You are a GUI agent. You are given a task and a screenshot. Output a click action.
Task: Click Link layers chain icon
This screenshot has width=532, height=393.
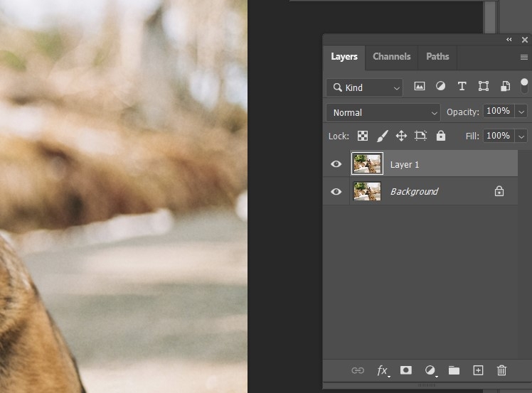click(358, 370)
